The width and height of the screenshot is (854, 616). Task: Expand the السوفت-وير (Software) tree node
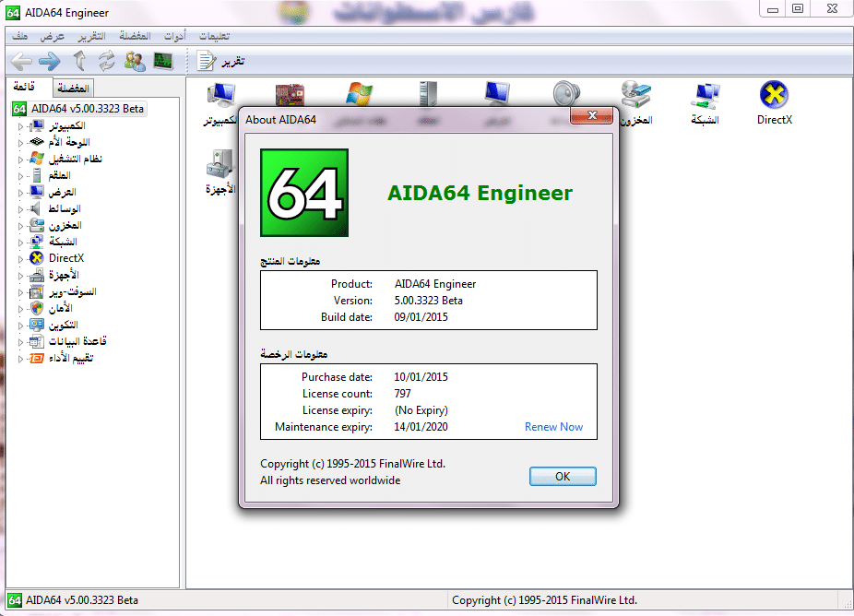coord(20,292)
